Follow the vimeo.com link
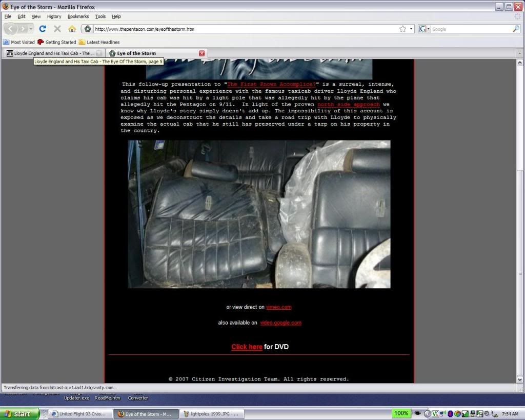This screenshot has height=420, width=525. click(x=278, y=307)
